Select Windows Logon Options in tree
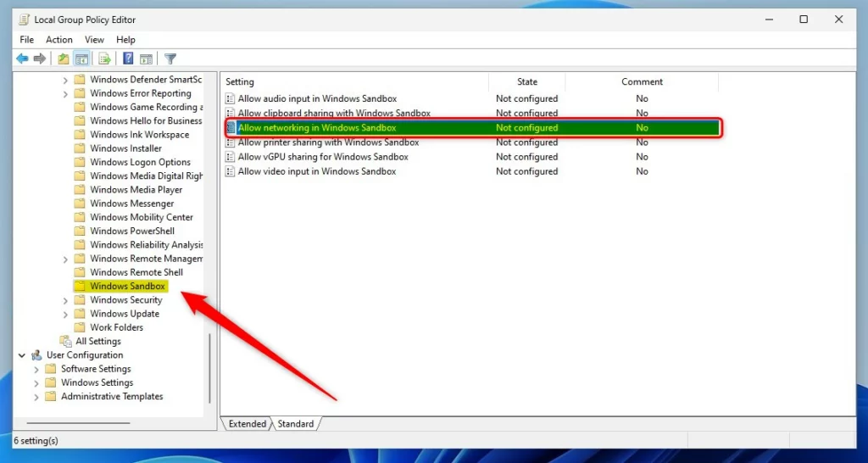This screenshot has width=868, height=463. pyautogui.click(x=140, y=162)
